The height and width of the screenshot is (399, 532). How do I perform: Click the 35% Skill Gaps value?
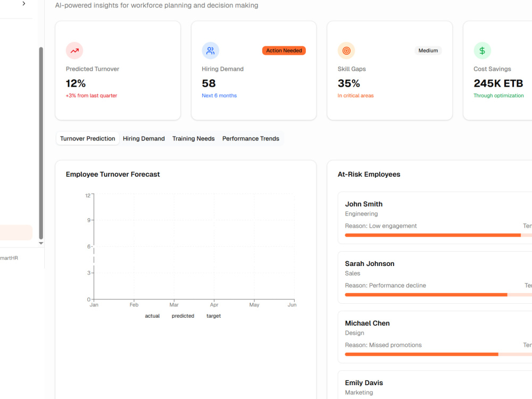(x=349, y=84)
